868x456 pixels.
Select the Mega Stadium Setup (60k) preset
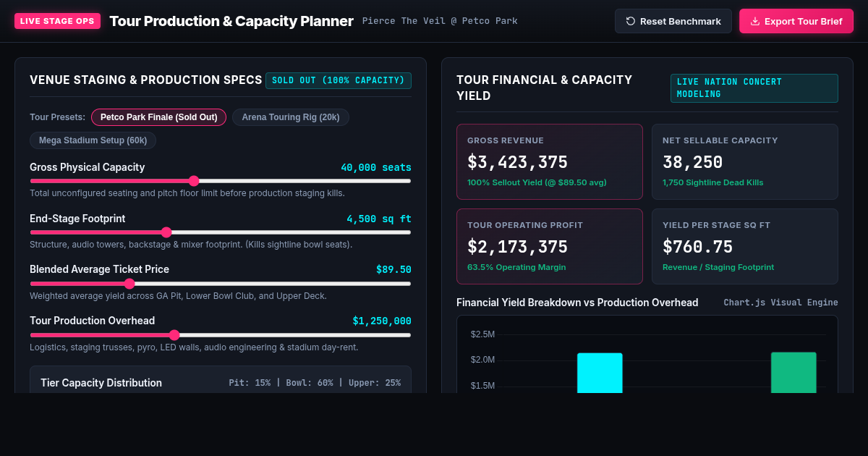93,140
